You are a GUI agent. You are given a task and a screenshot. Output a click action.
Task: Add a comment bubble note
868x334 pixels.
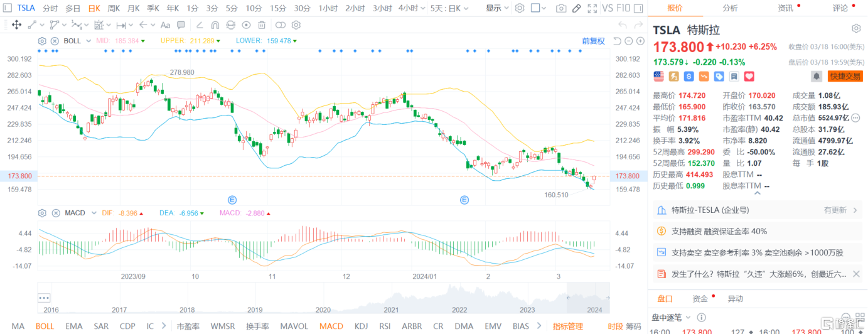pos(181,25)
